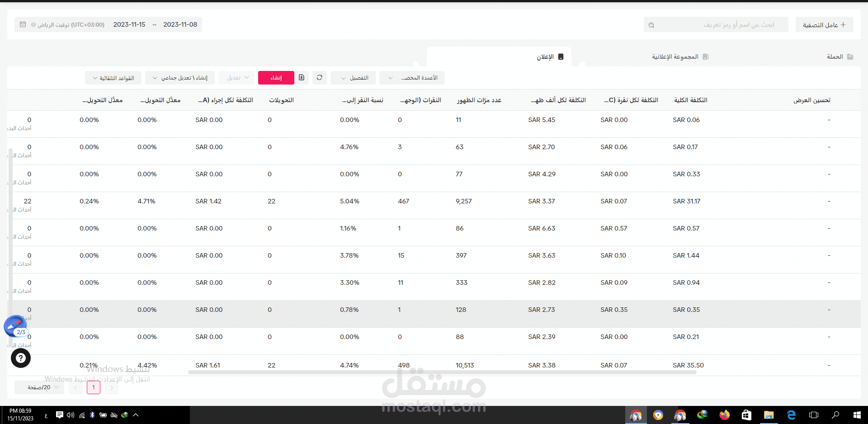Open File Explorer from the taskbar
This screenshot has height=424, width=868.
click(769, 415)
